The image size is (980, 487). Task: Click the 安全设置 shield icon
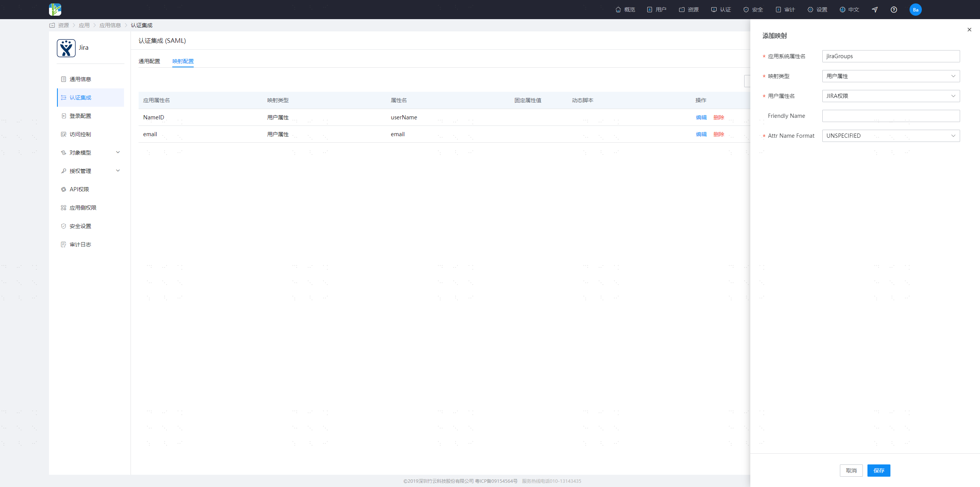point(64,226)
